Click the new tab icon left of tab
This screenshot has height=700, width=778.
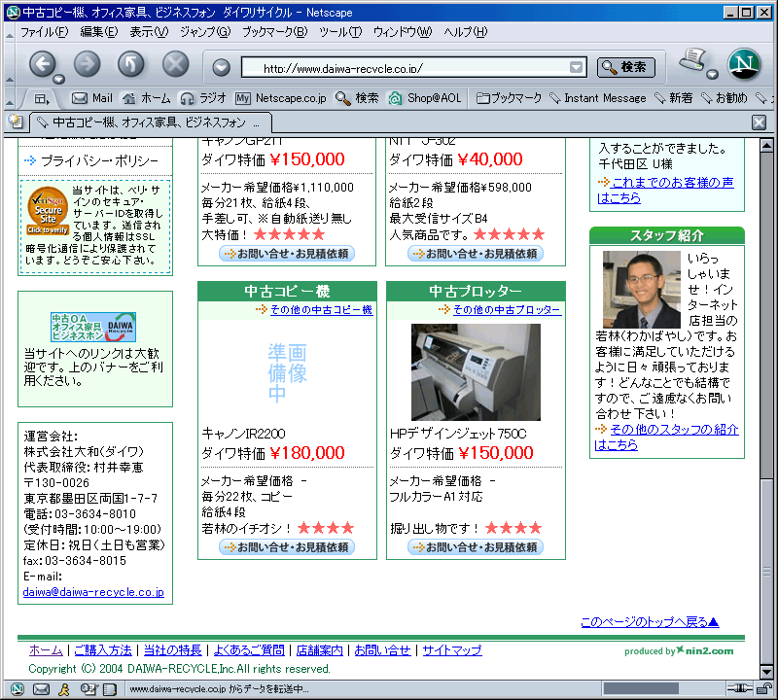tap(16, 122)
